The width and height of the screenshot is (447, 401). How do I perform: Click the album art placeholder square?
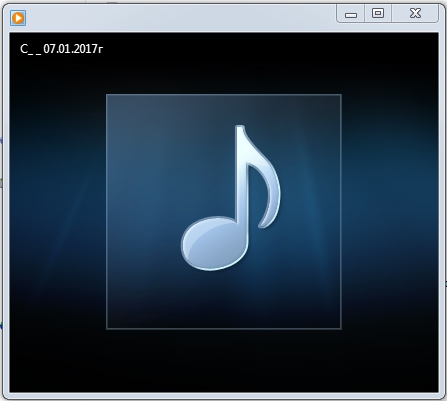tap(224, 212)
